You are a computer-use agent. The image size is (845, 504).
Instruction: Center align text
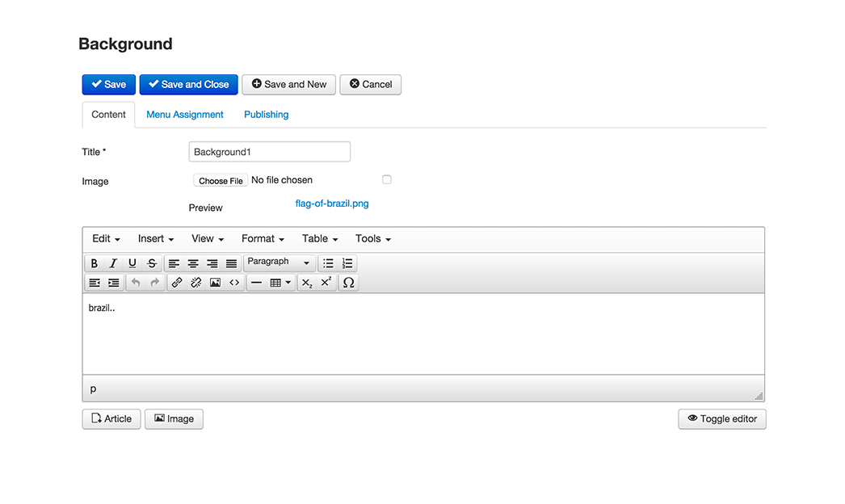(x=193, y=263)
